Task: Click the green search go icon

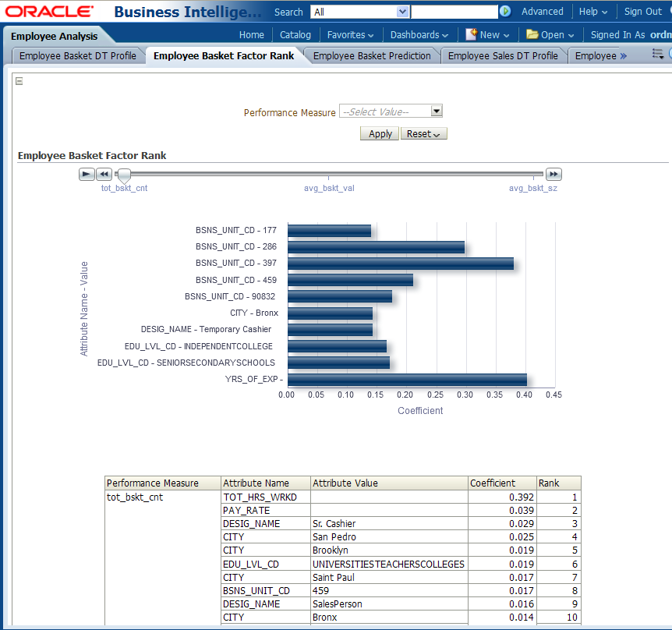Action: coord(505,12)
